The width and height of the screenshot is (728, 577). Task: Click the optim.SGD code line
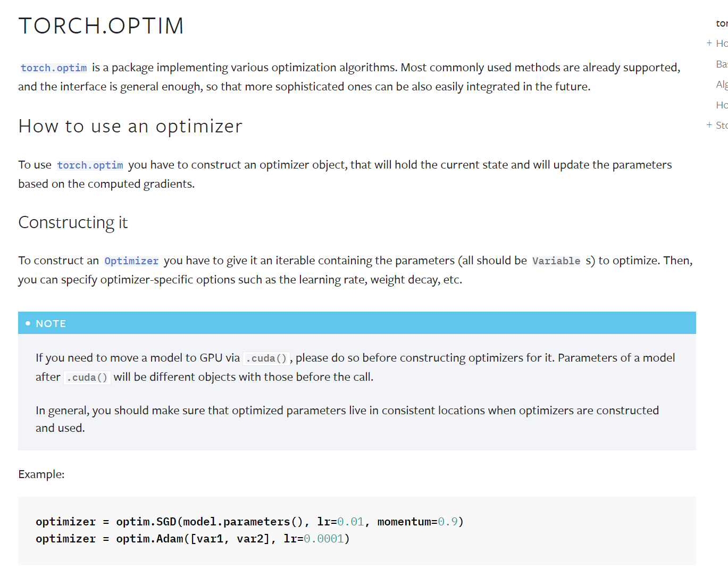click(249, 522)
